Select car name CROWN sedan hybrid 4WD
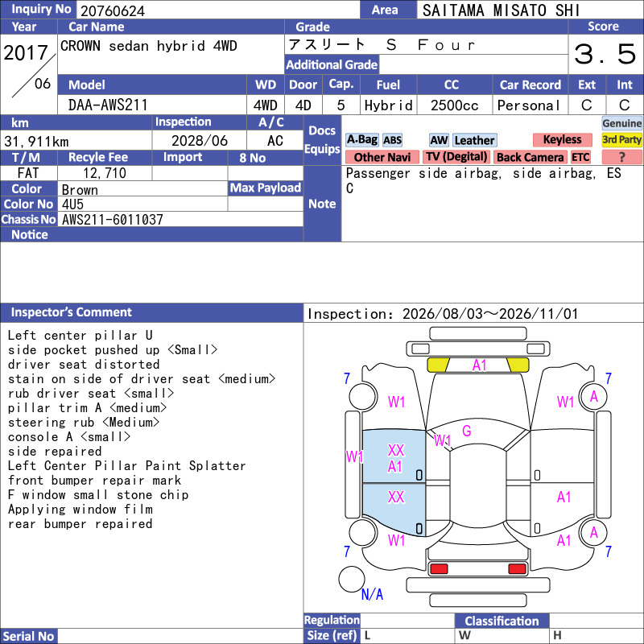 pyautogui.click(x=149, y=46)
